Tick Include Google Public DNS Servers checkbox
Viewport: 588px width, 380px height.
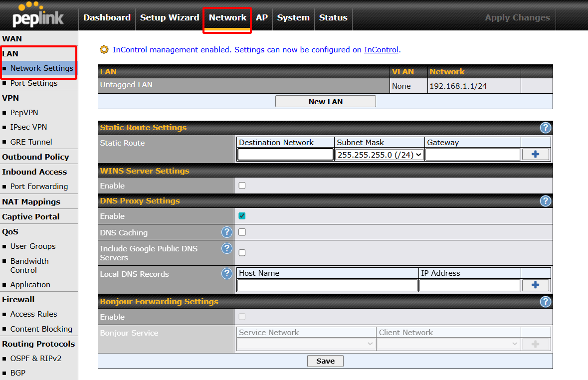coord(242,253)
